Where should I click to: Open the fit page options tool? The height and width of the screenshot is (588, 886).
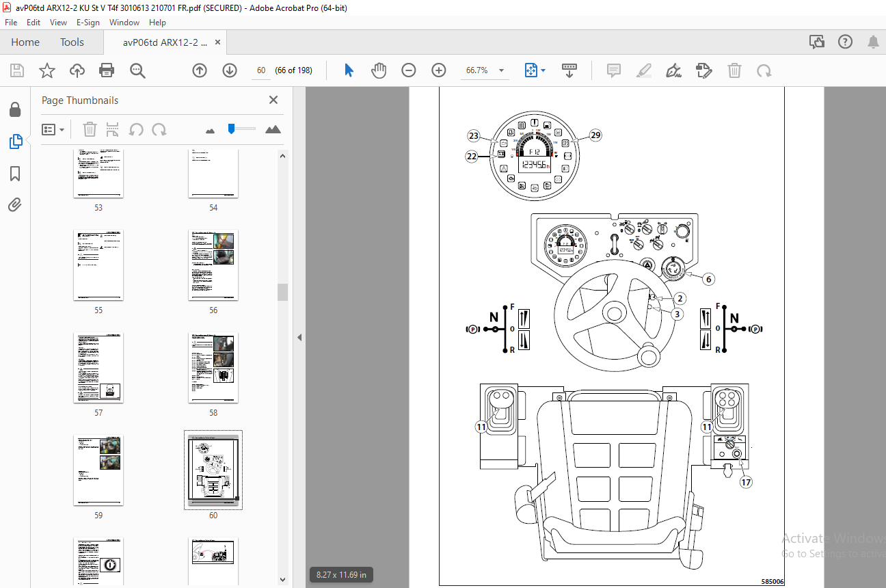(531, 70)
